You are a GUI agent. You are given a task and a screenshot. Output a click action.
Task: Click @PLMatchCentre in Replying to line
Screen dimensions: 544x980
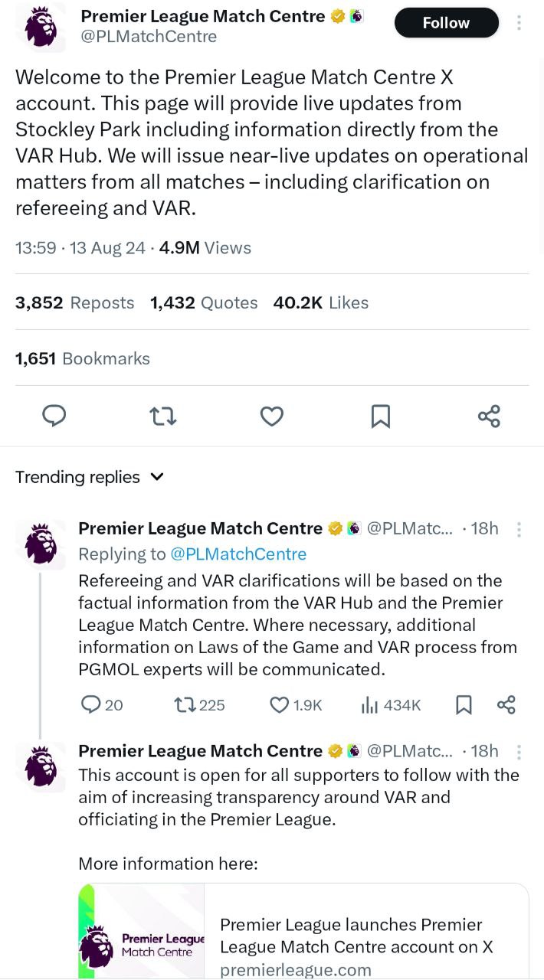coord(238,554)
